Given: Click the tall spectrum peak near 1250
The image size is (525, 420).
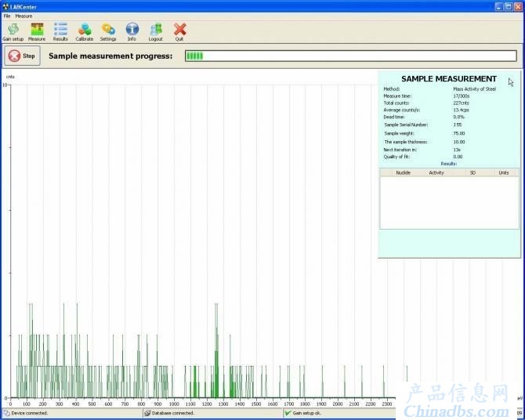Looking at the screenshot, I should [x=216, y=350].
